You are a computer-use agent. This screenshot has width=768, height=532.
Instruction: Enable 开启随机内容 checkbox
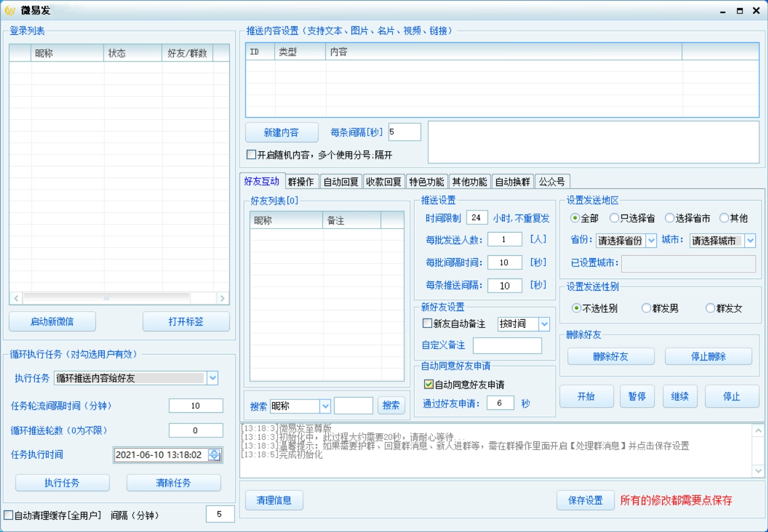[251, 155]
